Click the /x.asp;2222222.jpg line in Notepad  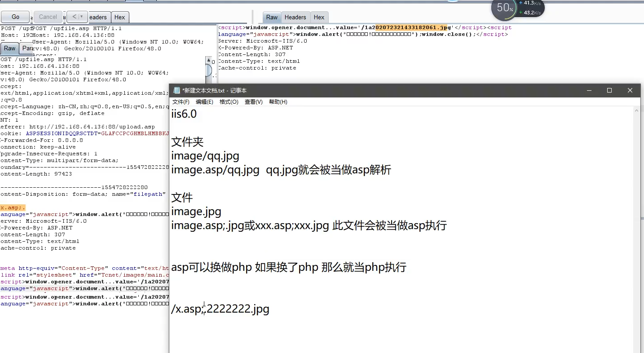220,309
